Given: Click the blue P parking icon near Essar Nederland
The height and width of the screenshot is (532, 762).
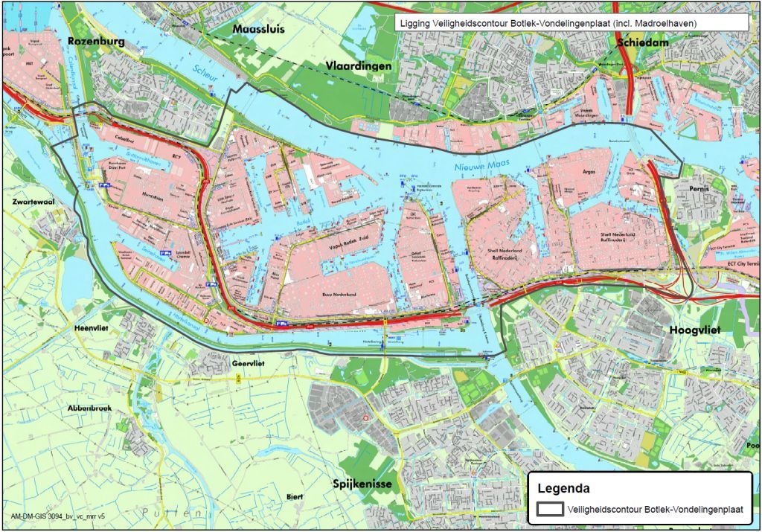Looking at the screenshot, I should click(214, 283).
